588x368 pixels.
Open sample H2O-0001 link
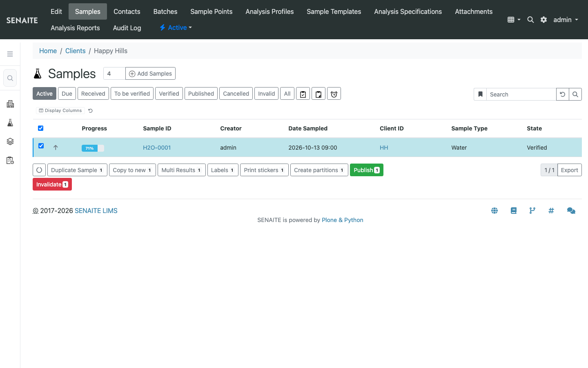[157, 148]
